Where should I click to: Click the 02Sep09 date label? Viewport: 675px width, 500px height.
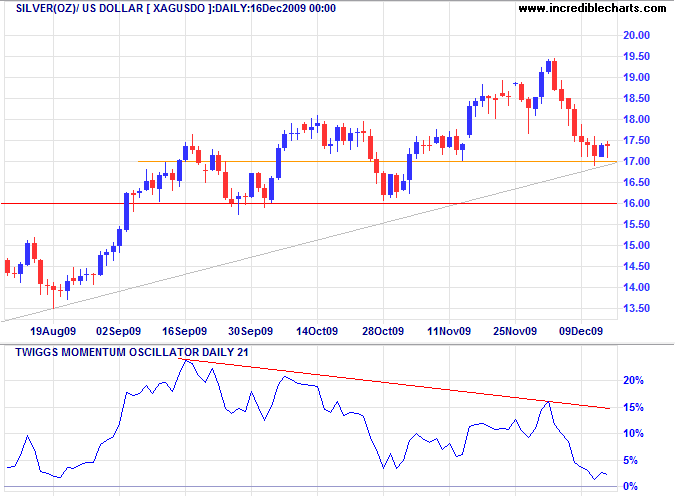click(118, 331)
